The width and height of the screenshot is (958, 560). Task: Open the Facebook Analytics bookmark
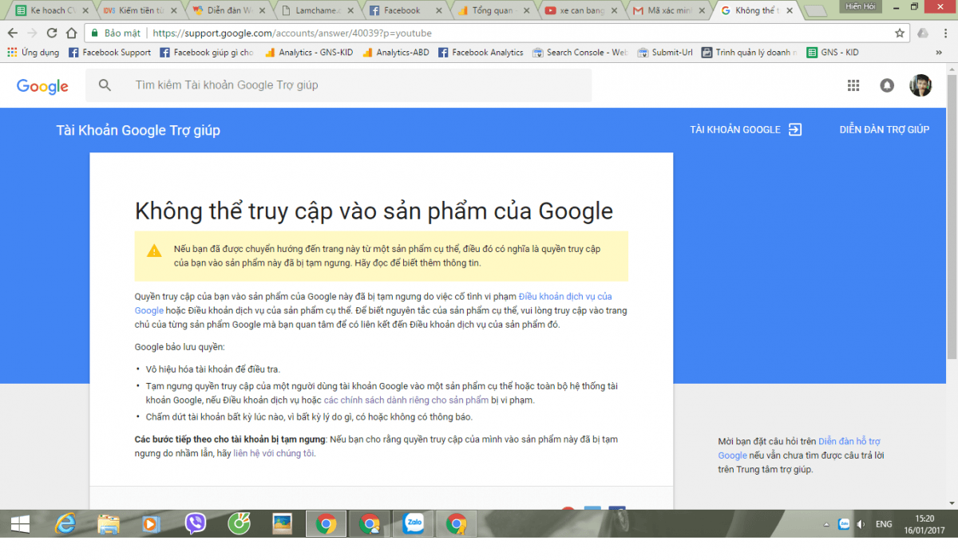pyautogui.click(x=481, y=53)
